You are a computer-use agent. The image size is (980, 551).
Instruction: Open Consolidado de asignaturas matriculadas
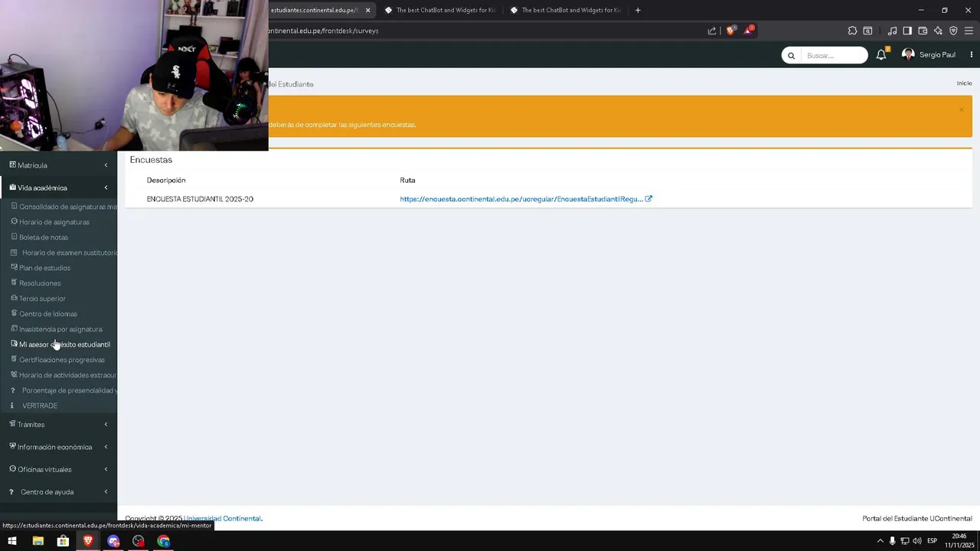tap(64, 207)
